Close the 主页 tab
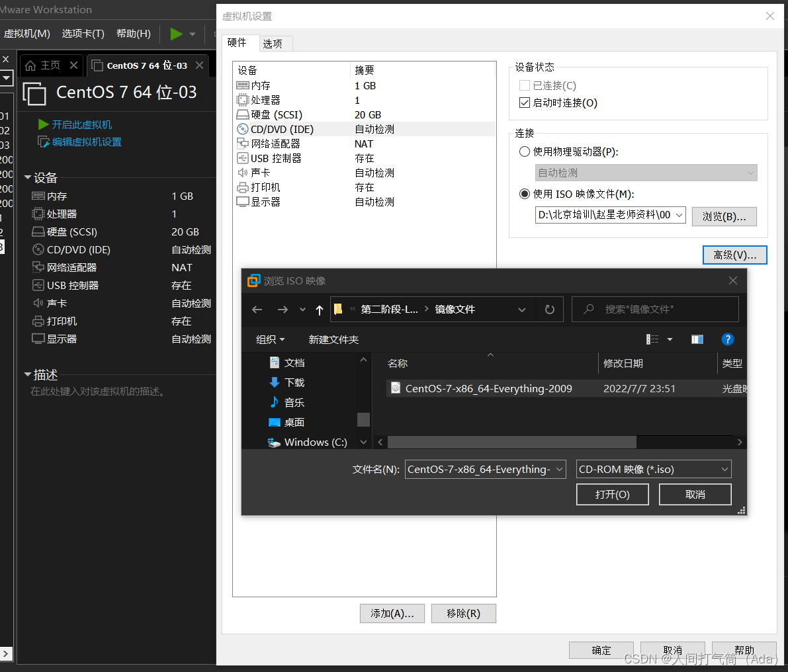Viewport: 788px width, 672px height. [x=74, y=65]
